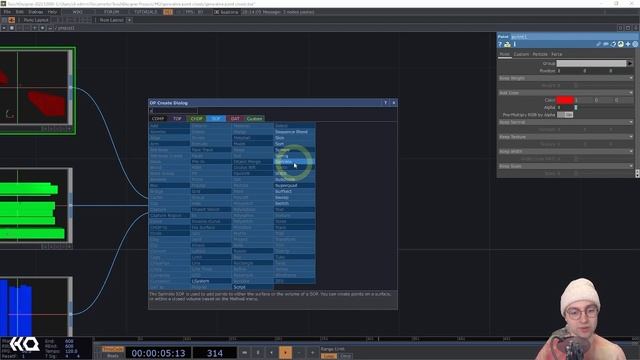Open the Keep Normal dropdown
This screenshot has height=360, width=640.
(x=566, y=122)
